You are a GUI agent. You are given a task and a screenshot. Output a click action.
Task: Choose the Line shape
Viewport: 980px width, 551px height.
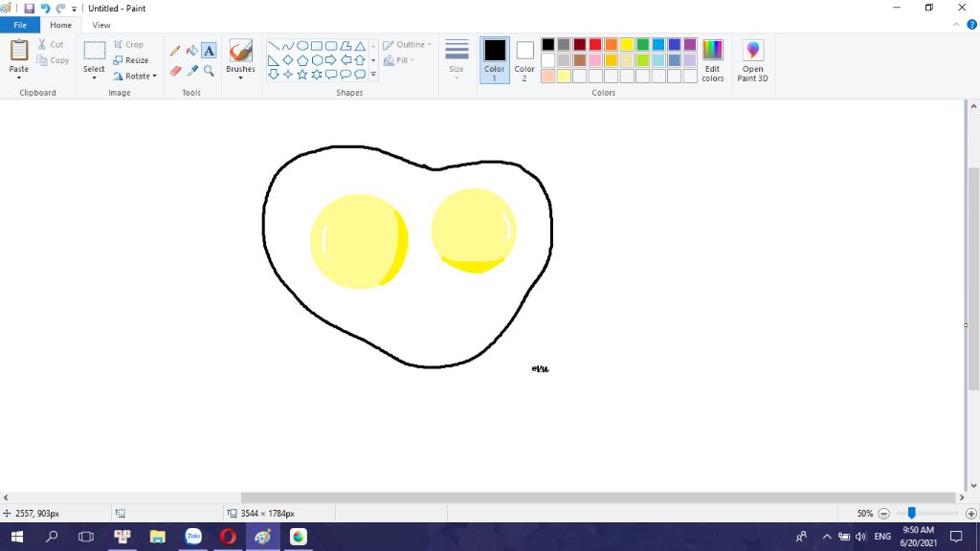coord(273,46)
